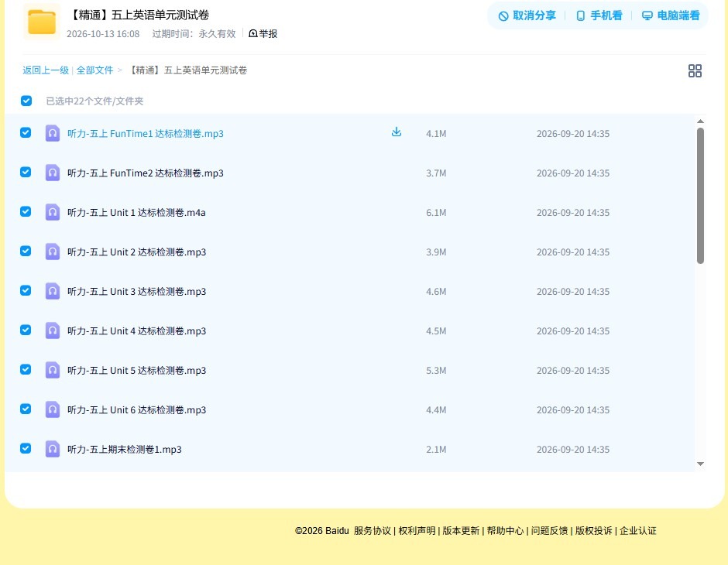Open 听力-五上 Unit 3 达标检测卷.mp3
Image resolution: width=728 pixels, height=565 pixels.
136,291
